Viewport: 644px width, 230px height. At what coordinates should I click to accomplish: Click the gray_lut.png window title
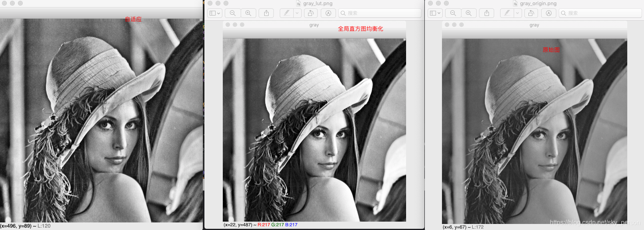pos(318,3)
